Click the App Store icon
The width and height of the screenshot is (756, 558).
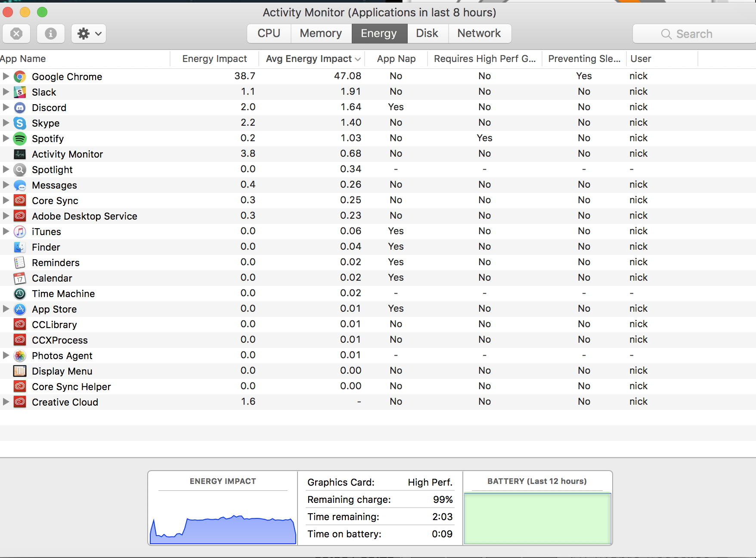coord(20,309)
